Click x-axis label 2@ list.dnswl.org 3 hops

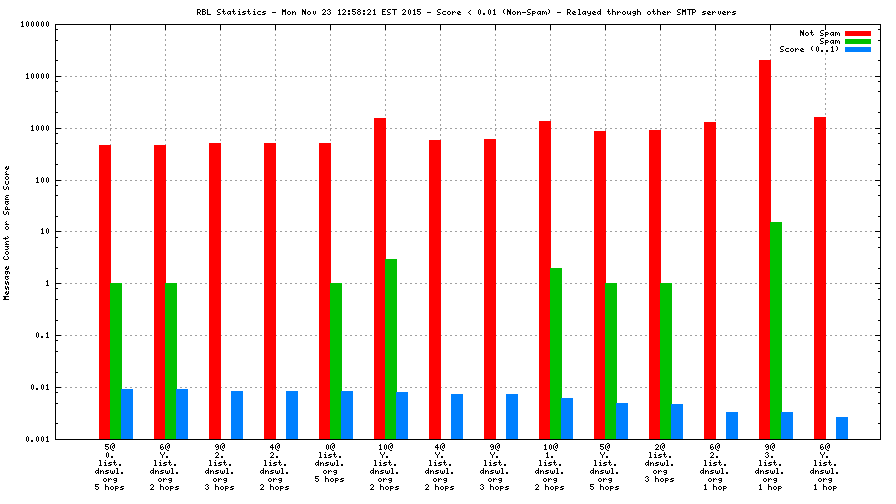[660, 466]
